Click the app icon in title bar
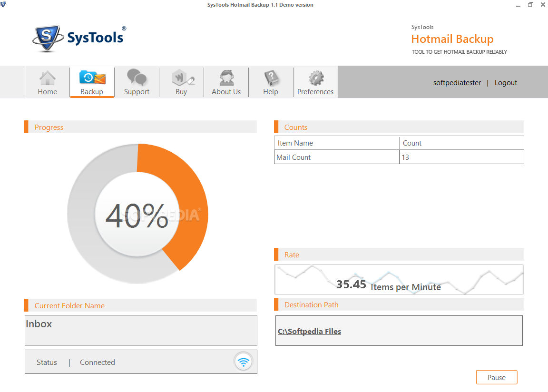The height and width of the screenshot is (392, 548). 3,4
